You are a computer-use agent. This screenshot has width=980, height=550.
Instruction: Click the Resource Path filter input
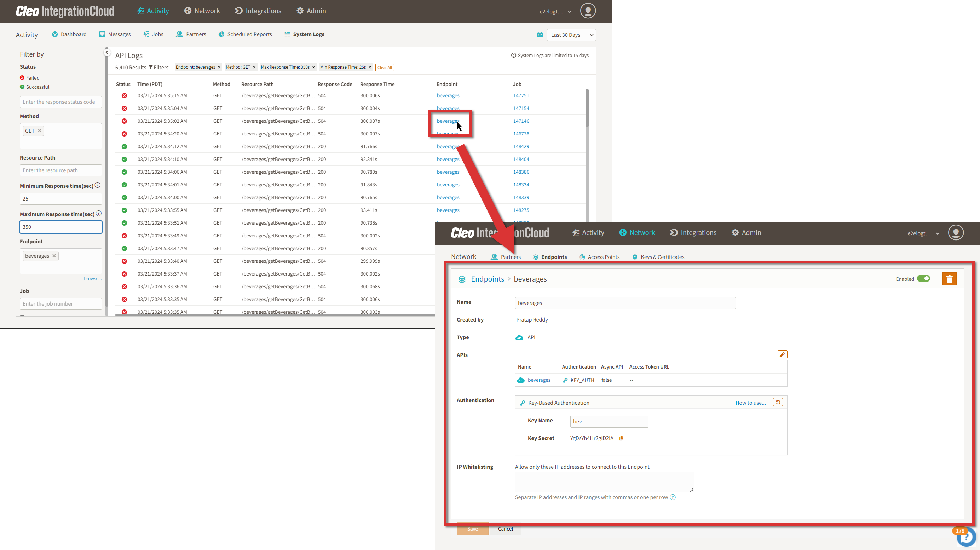click(x=61, y=170)
